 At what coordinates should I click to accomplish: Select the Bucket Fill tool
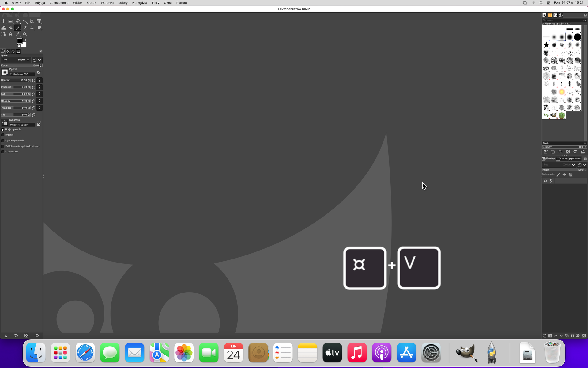tap(10, 28)
